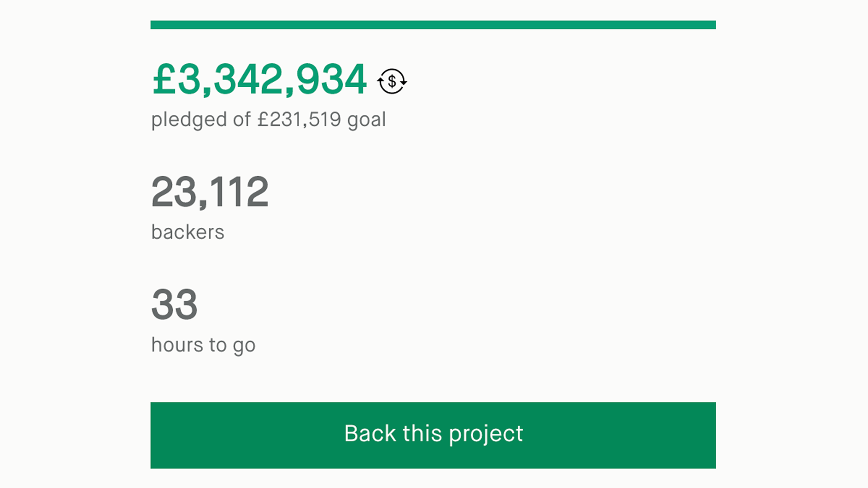Click the 33 hours remaining number
This screenshot has height=488, width=868.
175,305
